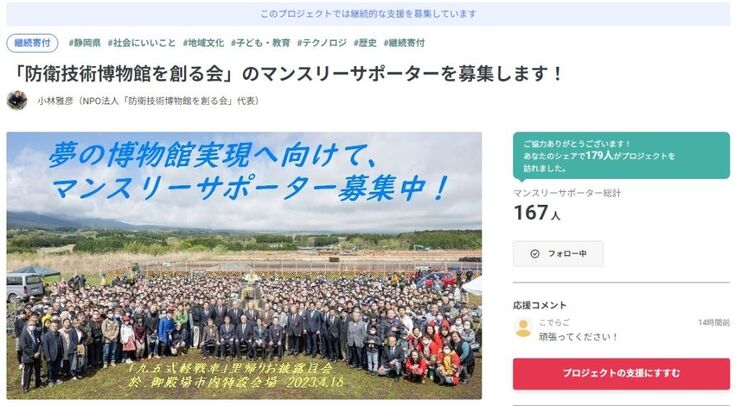Viewport: 736px width, 406px height.
Task: Open the #地域文化 hashtag
Action: tap(203, 43)
